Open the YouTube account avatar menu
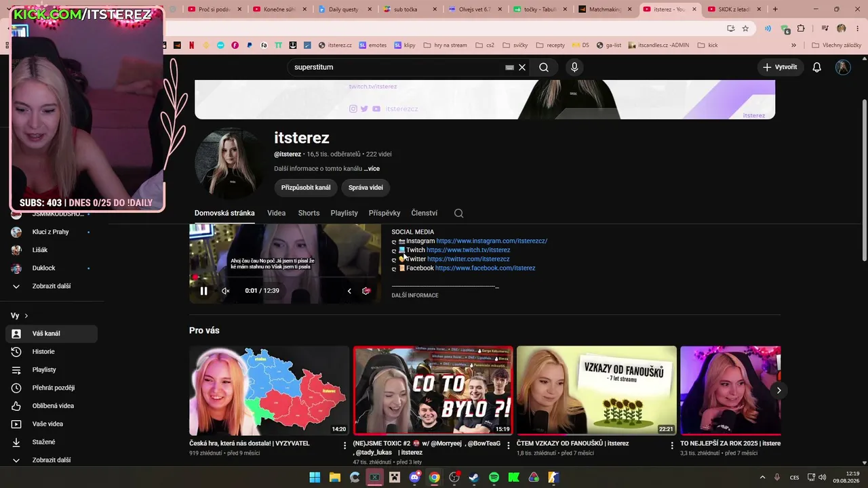Image resolution: width=868 pixels, height=488 pixels. [x=843, y=67]
